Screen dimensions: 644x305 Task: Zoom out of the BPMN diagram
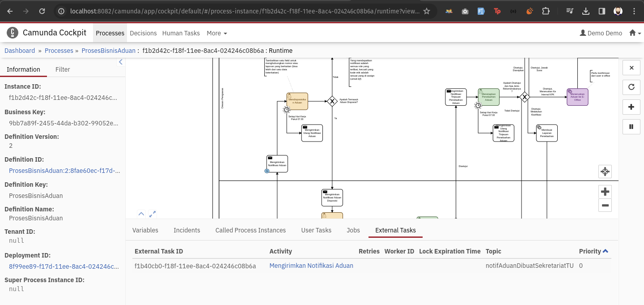pos(605,206)
